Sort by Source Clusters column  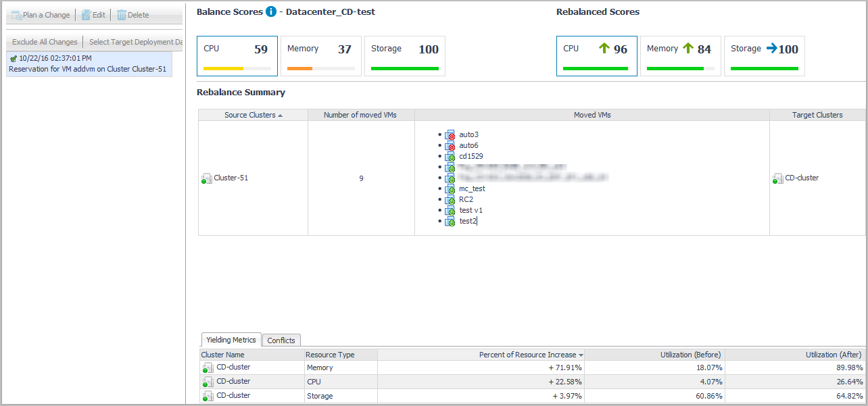[x=253, y=115]
